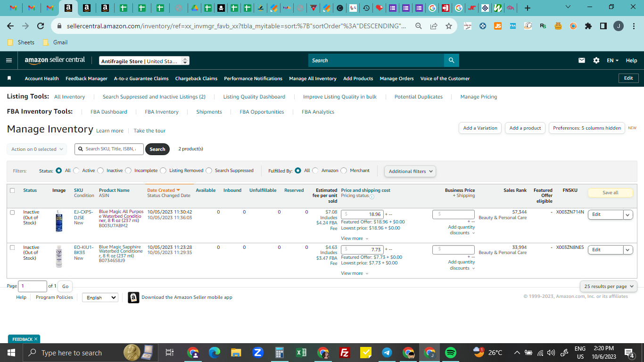
Task: Open the English language select in footer
Action: tap(100, 297)
